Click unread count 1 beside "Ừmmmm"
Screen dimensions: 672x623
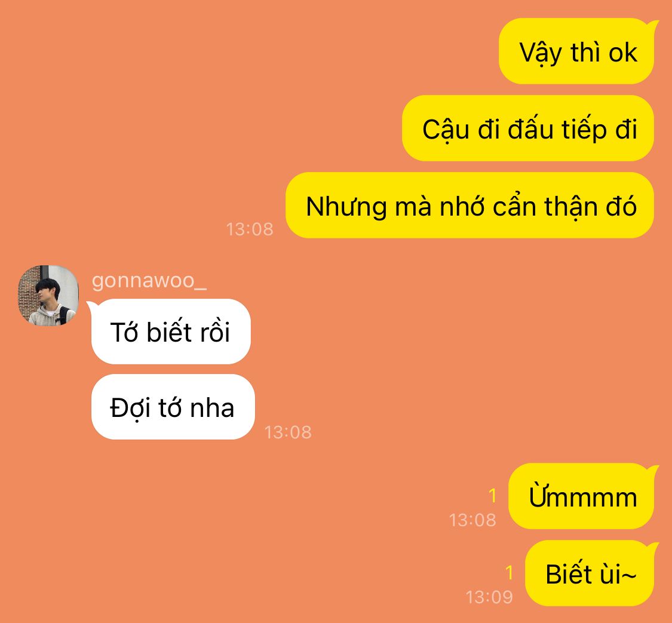coord(492,495)
